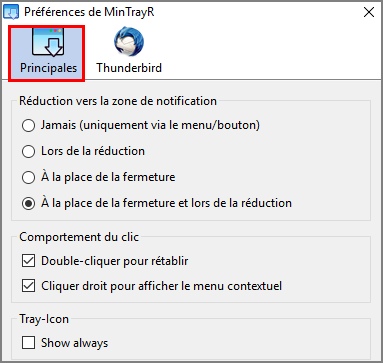This screenshot has height=363, width=383.
Task: Choose the Lors de la réduction radio circle
Action: tap(28, 151)
